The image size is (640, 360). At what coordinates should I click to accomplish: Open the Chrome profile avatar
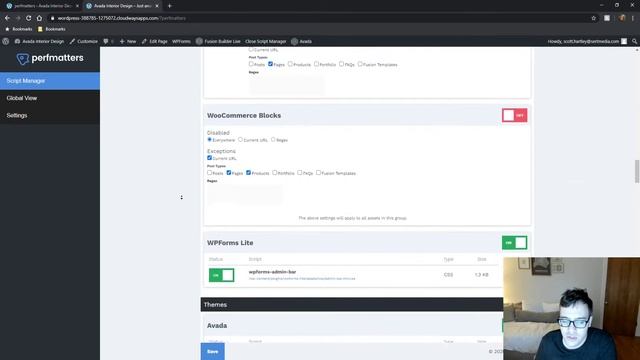coord(622,18)
